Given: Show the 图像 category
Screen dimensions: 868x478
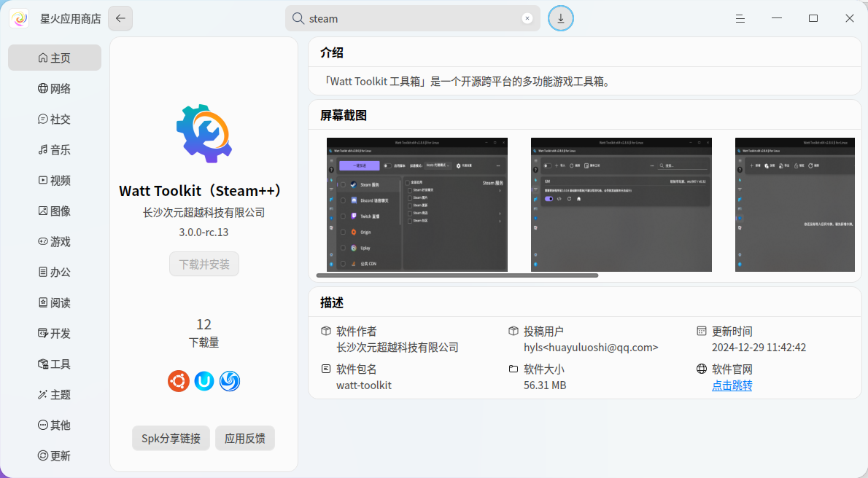Looking at the screenshot, I should tap(54, 211).
